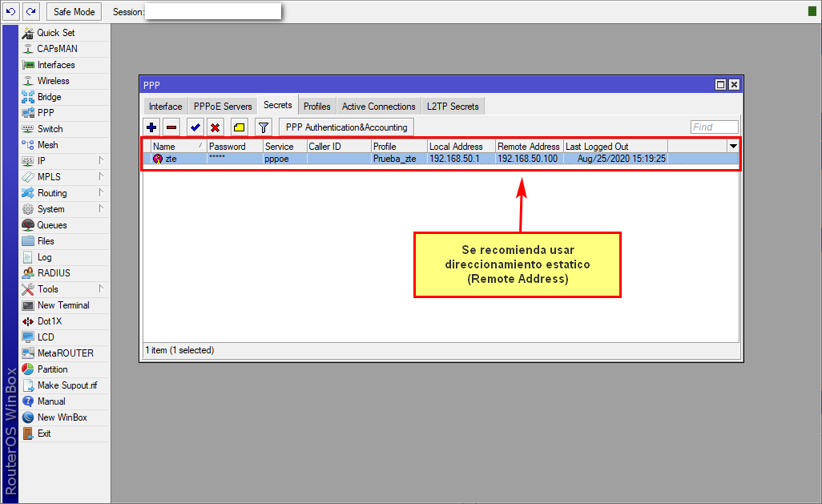
Task: Open New Terminal from sidebar
Action: coord(62,305)
